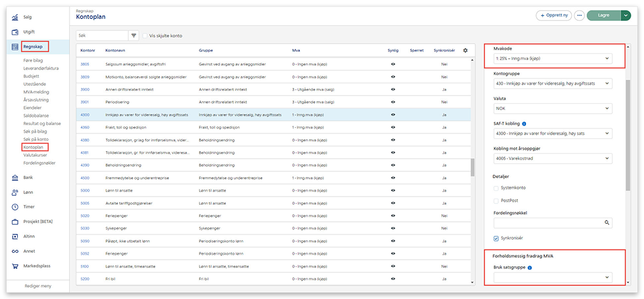
Task: Uncheck the Synkronisér checkbox
Action: 496,238
